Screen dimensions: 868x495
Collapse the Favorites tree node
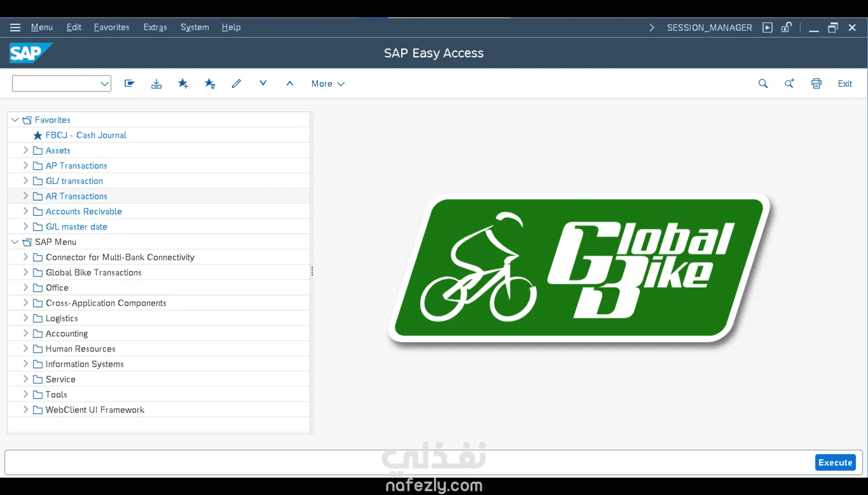pos(15,120)
